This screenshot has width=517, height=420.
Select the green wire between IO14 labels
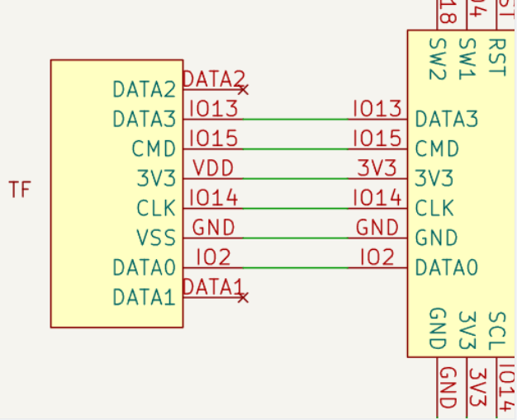coord(295,209)
